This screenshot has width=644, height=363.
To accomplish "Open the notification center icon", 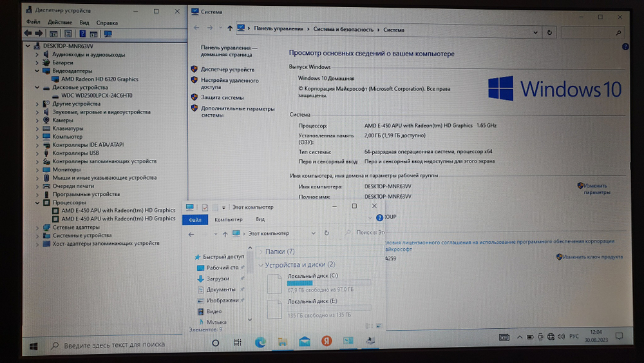I will click(x=619, y=337).
